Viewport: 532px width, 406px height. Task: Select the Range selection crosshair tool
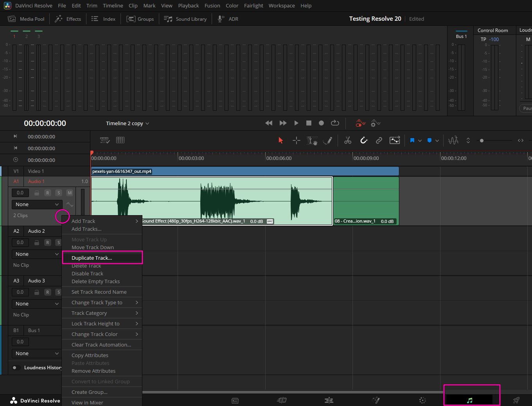pyautogui.click(x=297, y=140)
